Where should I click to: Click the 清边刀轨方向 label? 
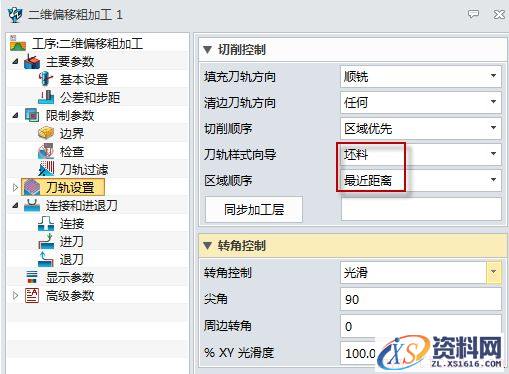240,103
